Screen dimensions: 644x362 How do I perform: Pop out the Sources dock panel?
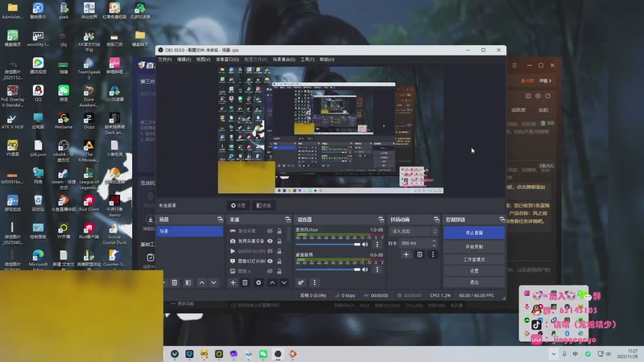(x=287, y=220)
